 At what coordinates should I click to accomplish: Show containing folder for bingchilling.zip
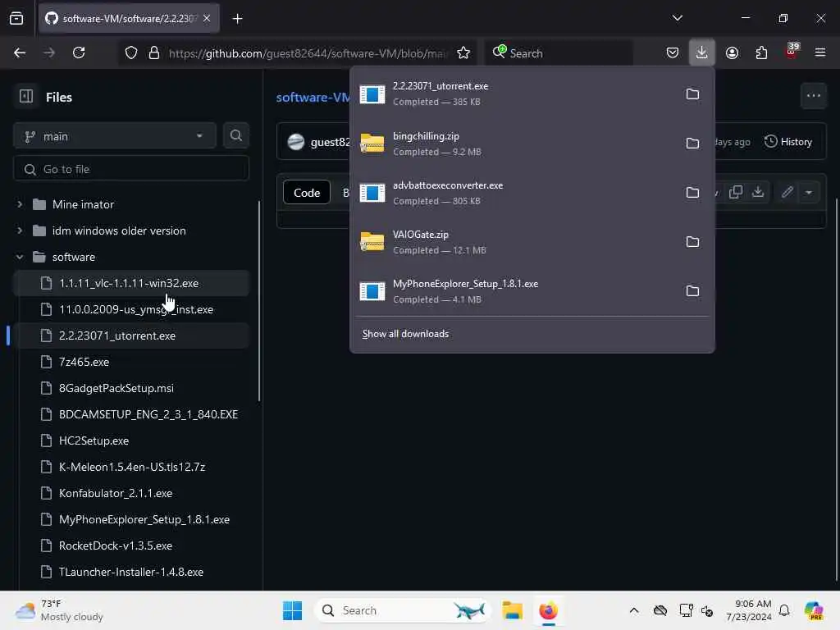click(692, 143)
